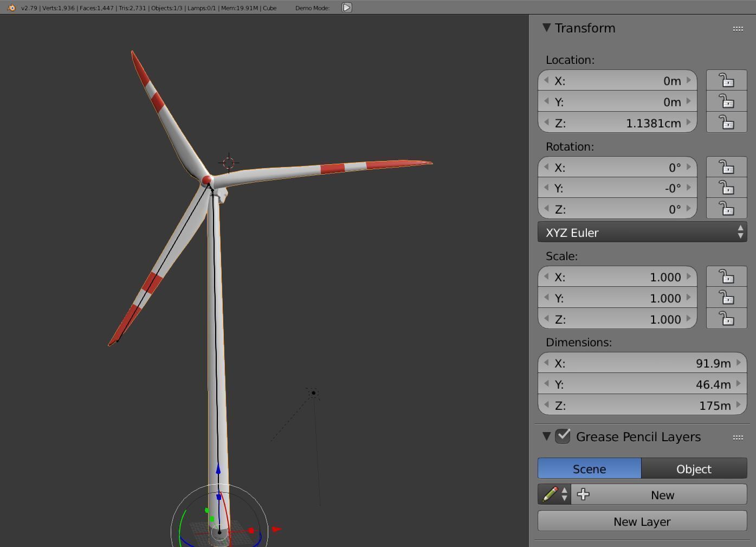This screenshot has height=547, width=756.
Task: Switch grease pencil source to Scene
Action: coord(590,469)
